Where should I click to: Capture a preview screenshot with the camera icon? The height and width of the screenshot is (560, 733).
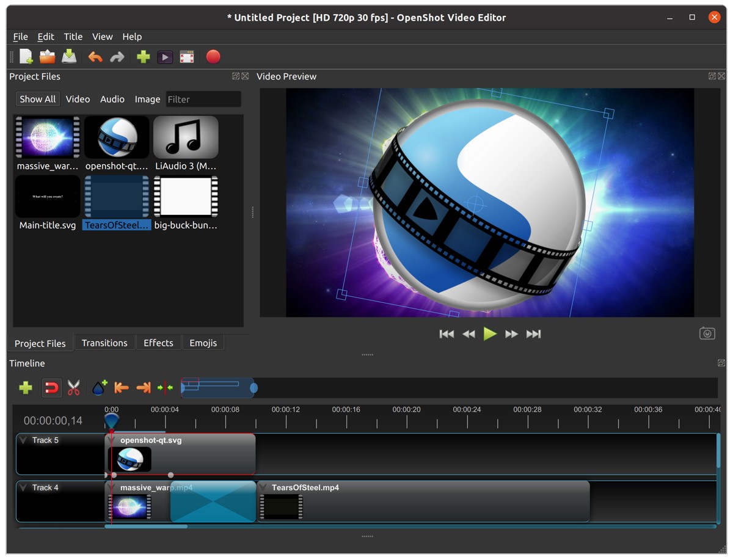click(x=707, y=333)
